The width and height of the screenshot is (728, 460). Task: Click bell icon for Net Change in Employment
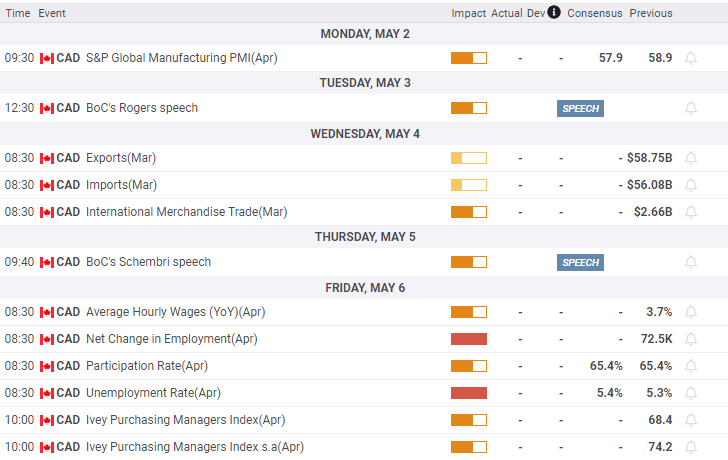coord(690,339)
